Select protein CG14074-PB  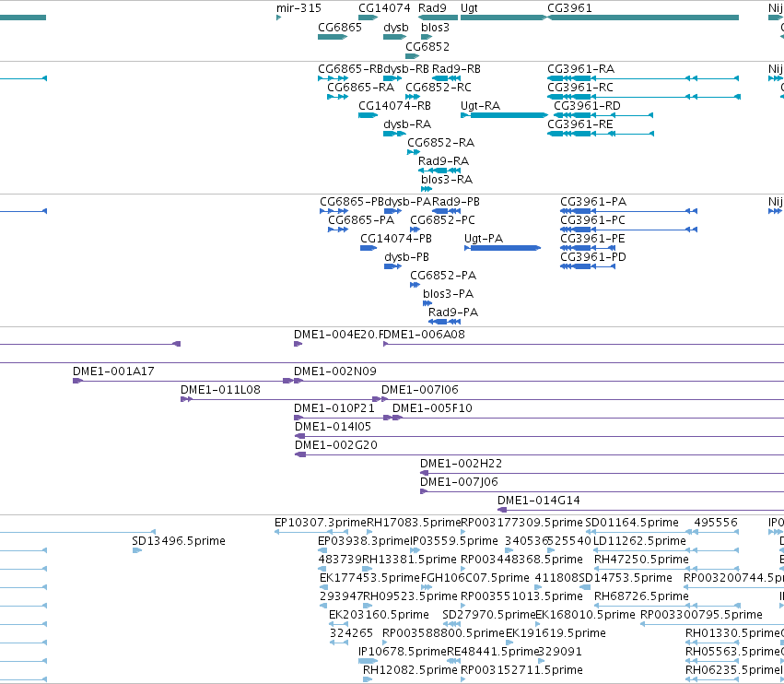click(x=369, y=248)
